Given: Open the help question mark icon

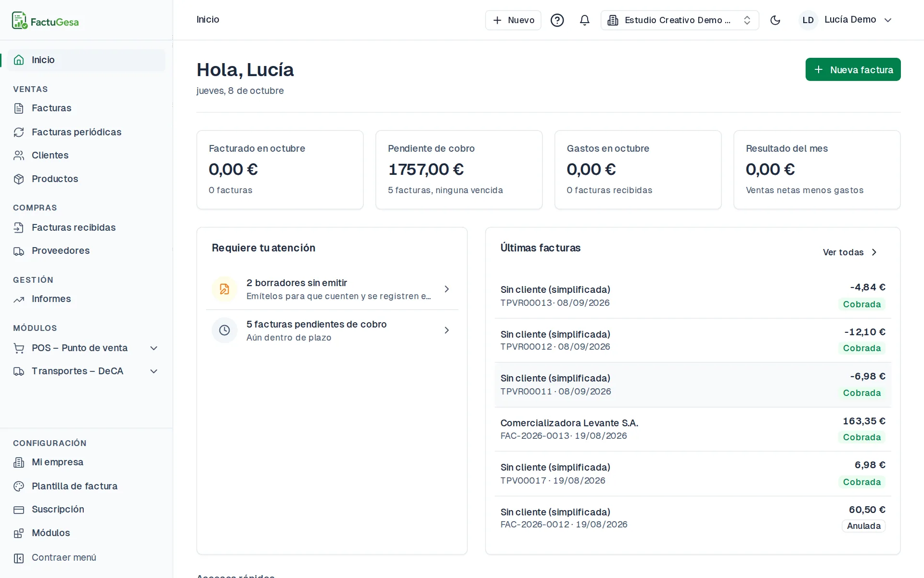Looking at the screenshot, I should tap(557, 20).
